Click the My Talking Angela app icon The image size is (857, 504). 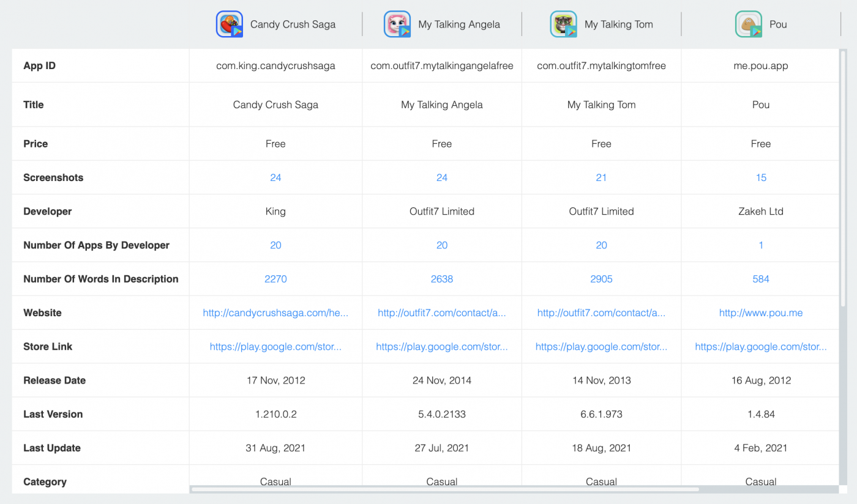397,24
